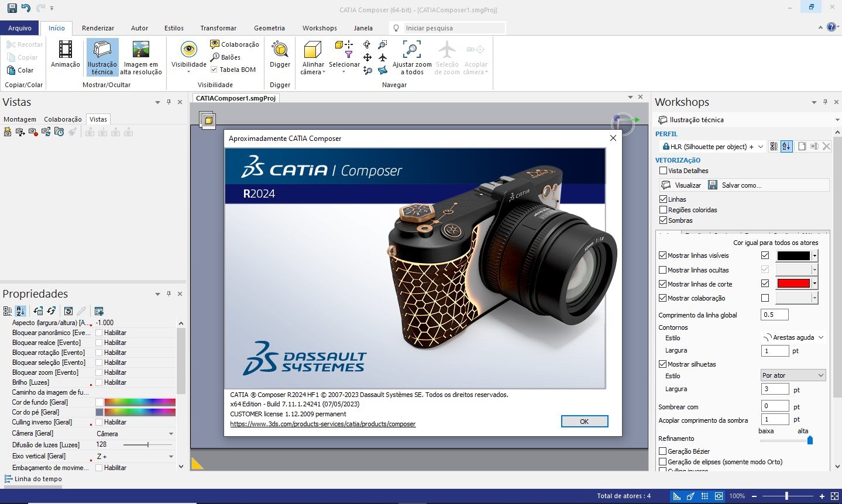Close the about dialog with X
Image resolution: width=842 pixels, height=504 pixels.
point(613,138)
